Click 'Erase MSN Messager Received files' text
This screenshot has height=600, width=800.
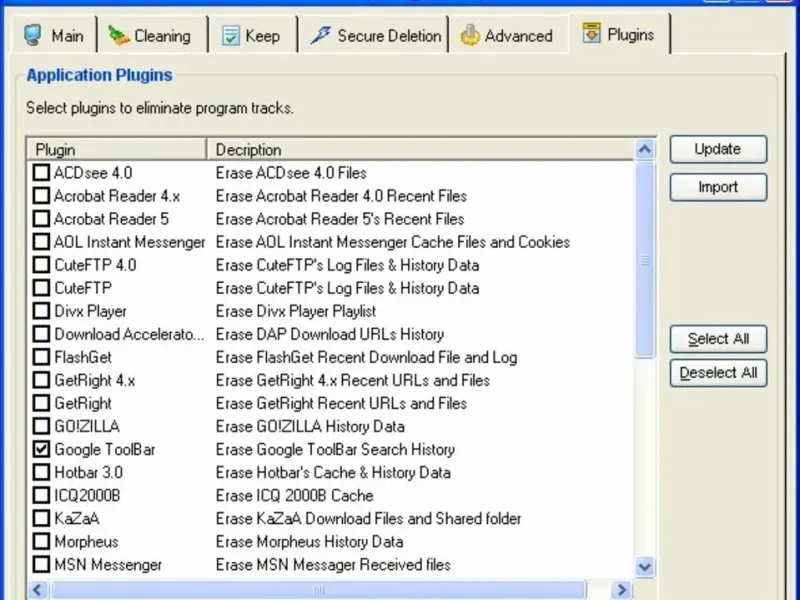[x=333, y=564]
